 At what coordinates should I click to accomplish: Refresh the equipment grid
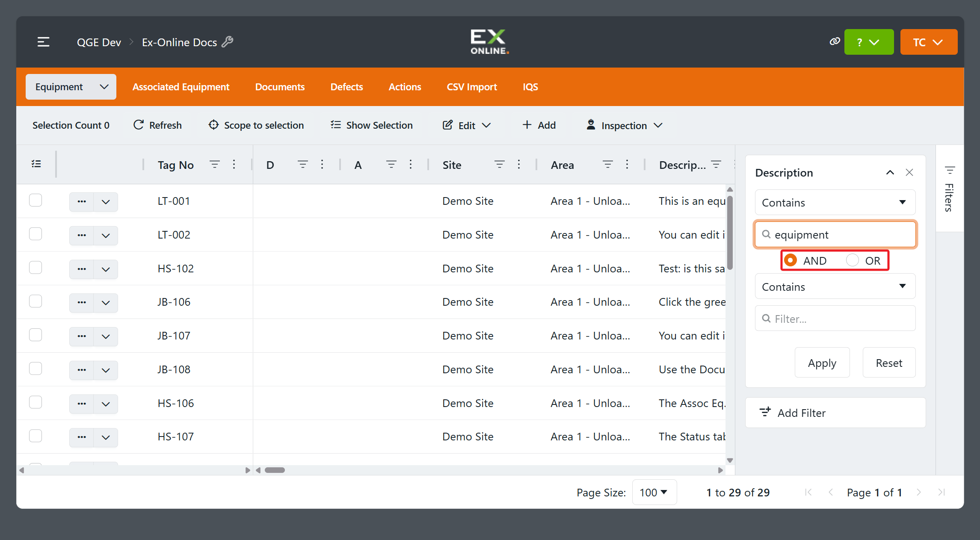(x=157, y=125)
